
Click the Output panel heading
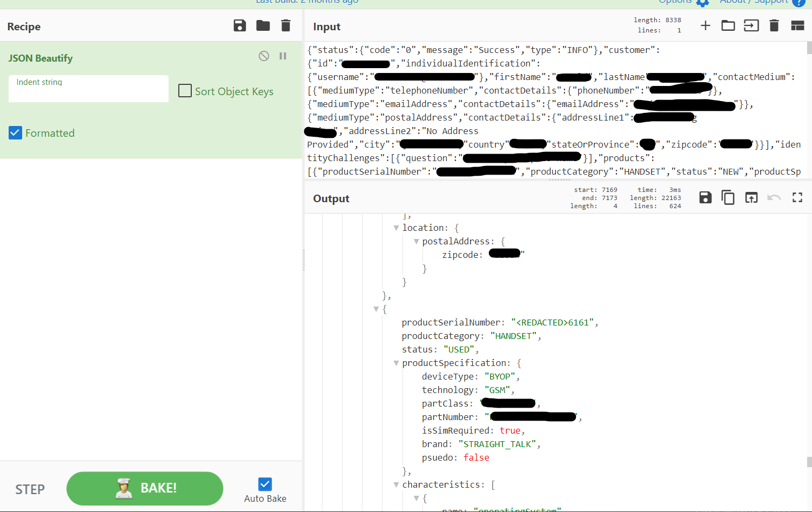pyautogui.click(x=331, y=198)
